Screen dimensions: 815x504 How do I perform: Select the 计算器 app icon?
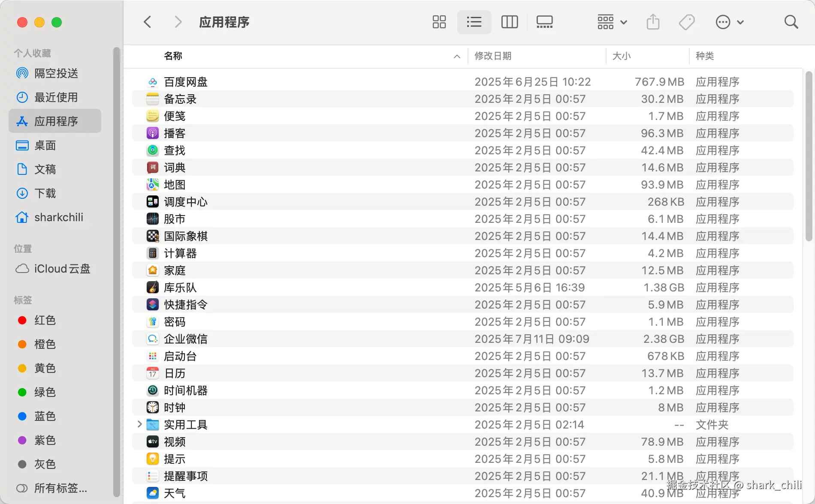coord(153,253)
